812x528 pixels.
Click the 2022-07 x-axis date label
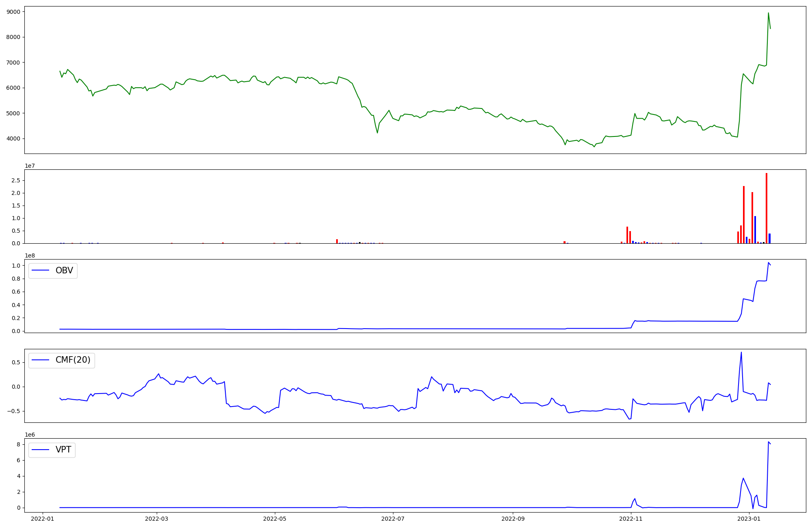[393, 519]
